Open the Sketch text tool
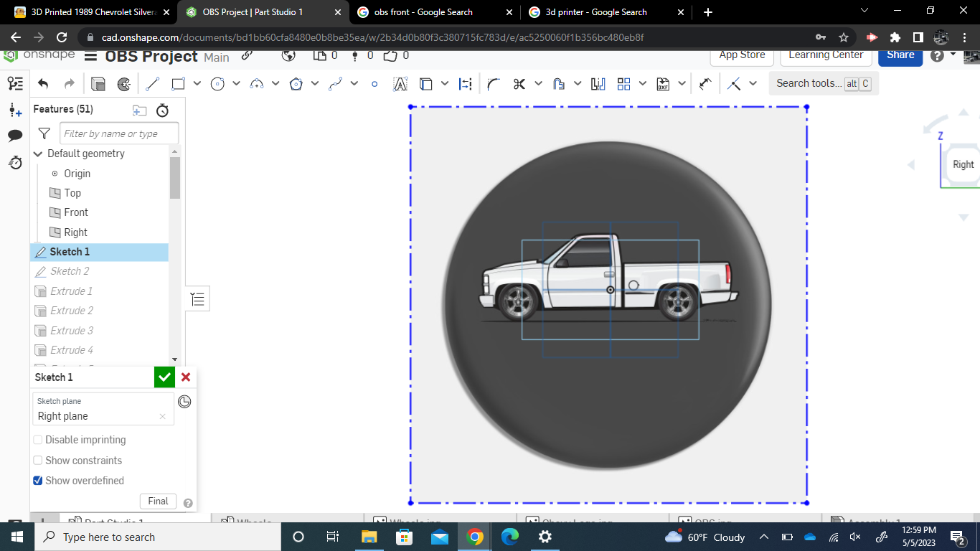 tap(400, 83)
